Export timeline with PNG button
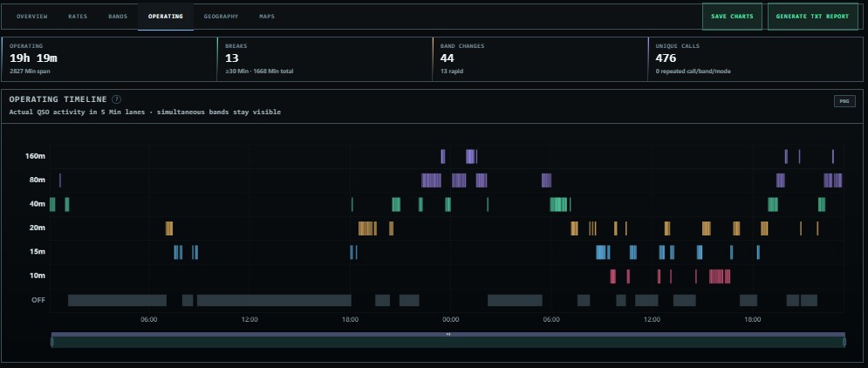Screen dimensions: 868x368 [844, 101]
